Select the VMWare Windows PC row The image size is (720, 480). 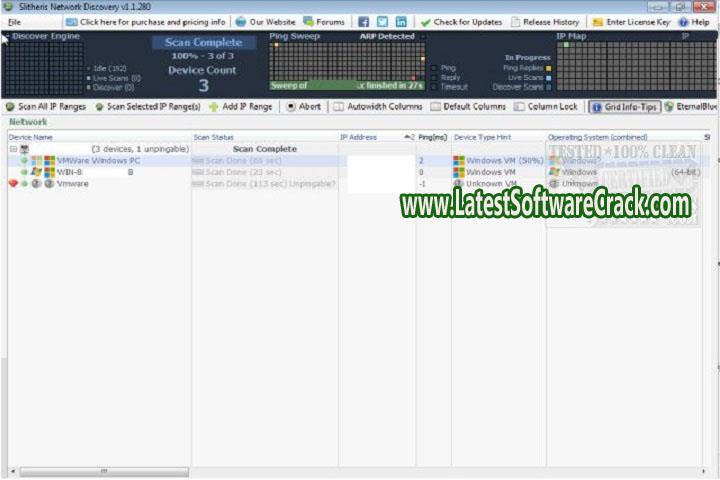pos(358,160)
